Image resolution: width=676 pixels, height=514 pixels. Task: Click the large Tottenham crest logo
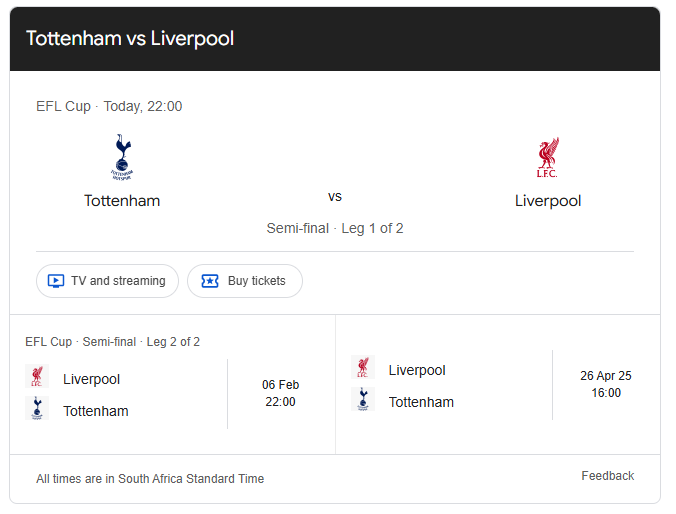click(122, 157)
